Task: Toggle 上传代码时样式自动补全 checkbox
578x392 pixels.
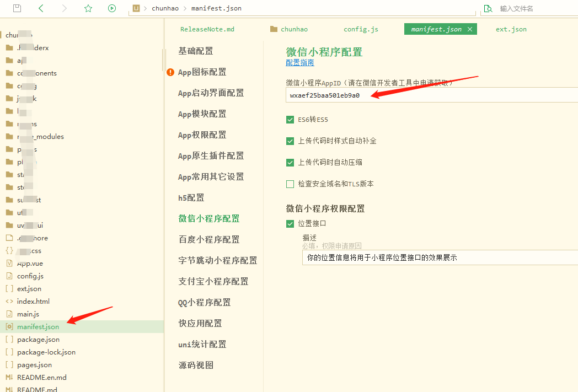Action: (x=290, y=141)
